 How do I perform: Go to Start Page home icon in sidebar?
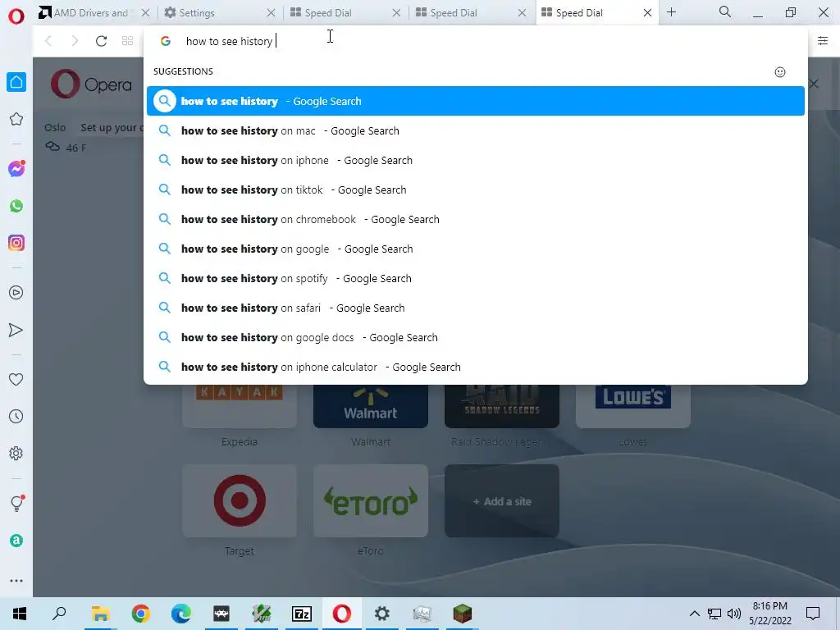[16, 82]
